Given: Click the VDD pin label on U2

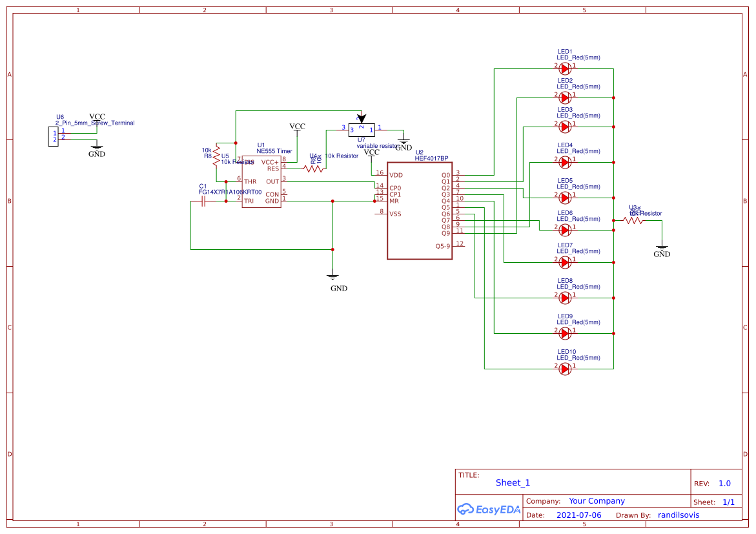Looking at the screenshot, I should click(396, 174).
